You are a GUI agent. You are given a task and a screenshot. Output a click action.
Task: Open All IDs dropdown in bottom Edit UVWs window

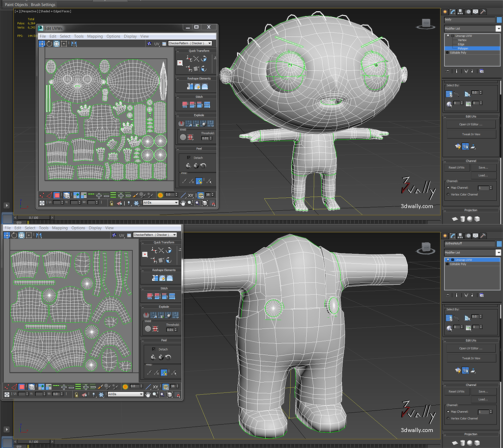point(126,394)
